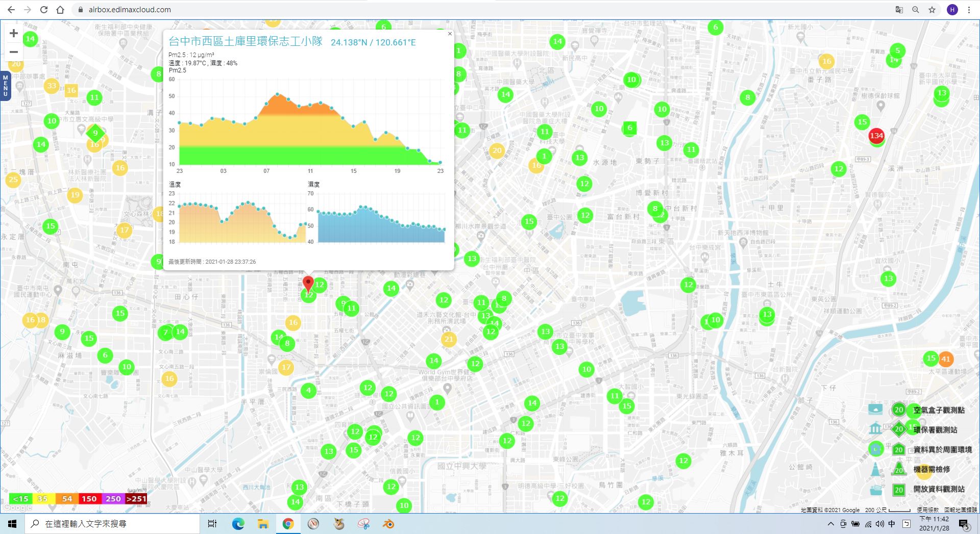The image size is (980, 534).
Task: Zoom in the map with plus button
Action: click(14, 33)
